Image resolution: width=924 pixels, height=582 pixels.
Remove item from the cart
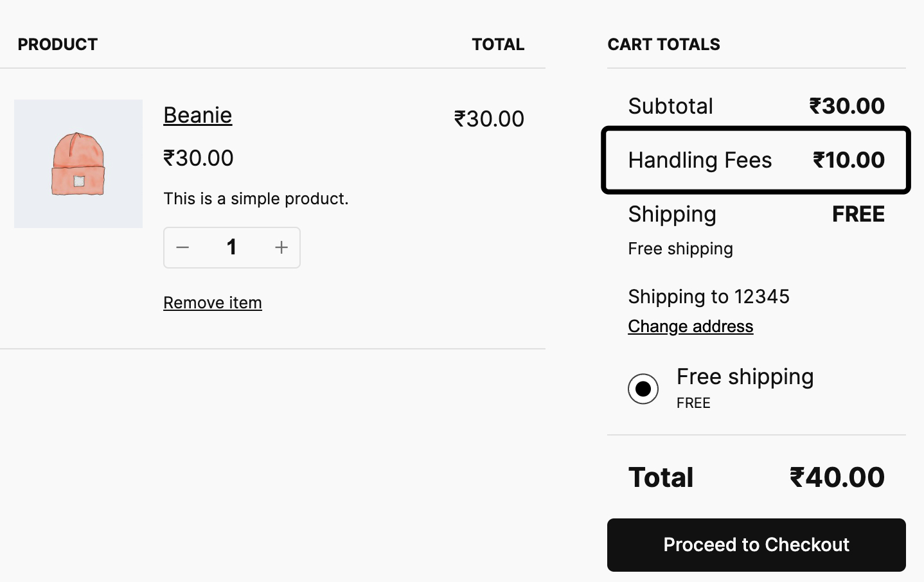[213, 303]
